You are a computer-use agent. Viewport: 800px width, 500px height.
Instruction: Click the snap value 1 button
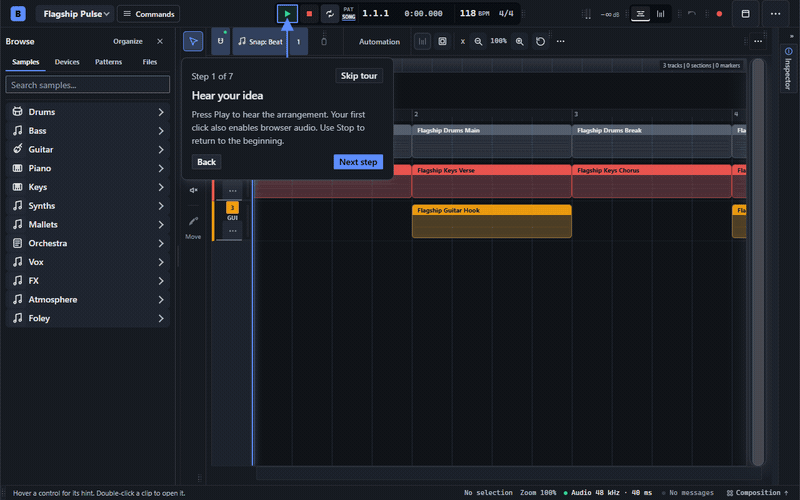(298, 41)
